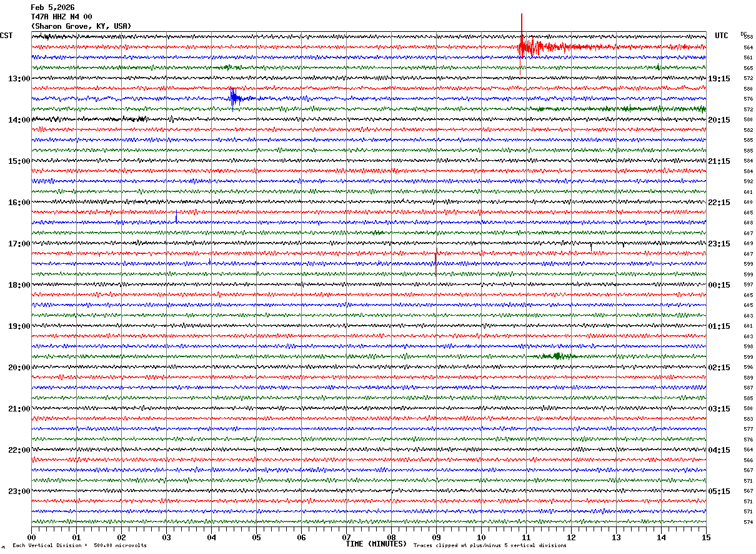Click the 'CST' timezone label
756x554 pixels.
[x=6, y=36]
